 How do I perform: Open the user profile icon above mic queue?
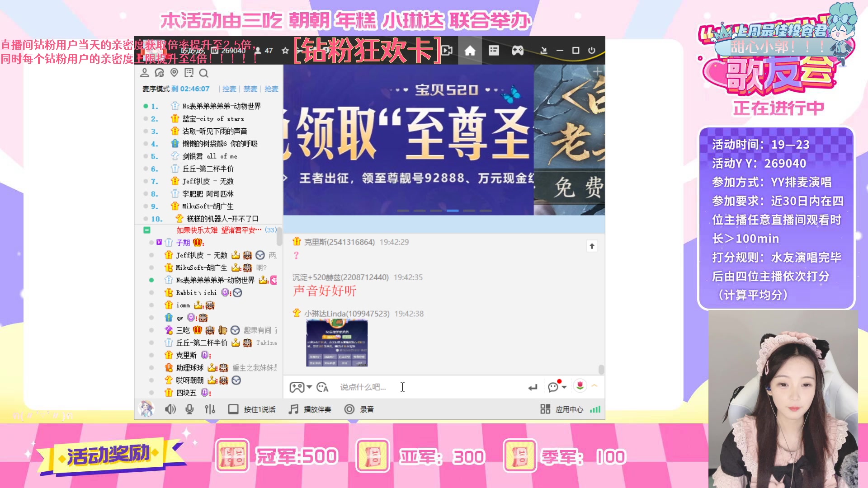pyautogui.click(x=145, y=73)
